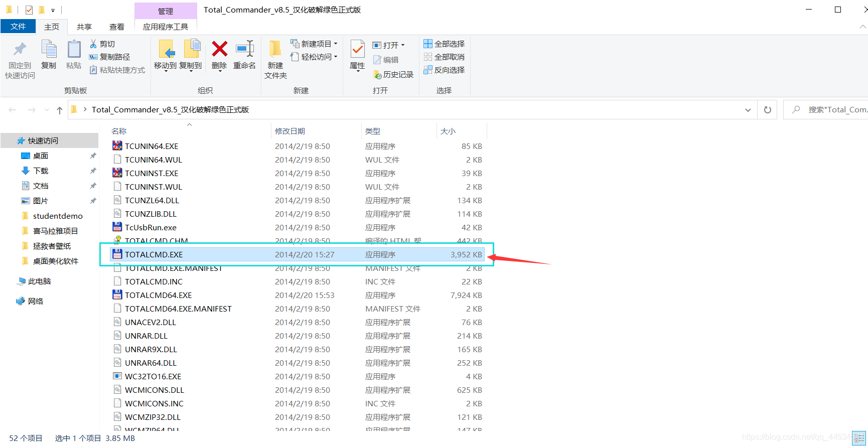
Task: Show file History in the ribbon
Action: point(393,75)
